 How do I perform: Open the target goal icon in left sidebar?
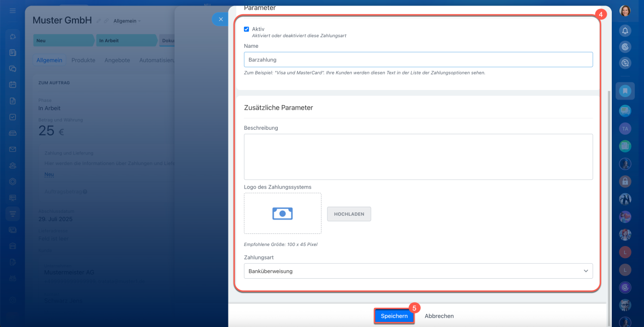coord(13,181)
